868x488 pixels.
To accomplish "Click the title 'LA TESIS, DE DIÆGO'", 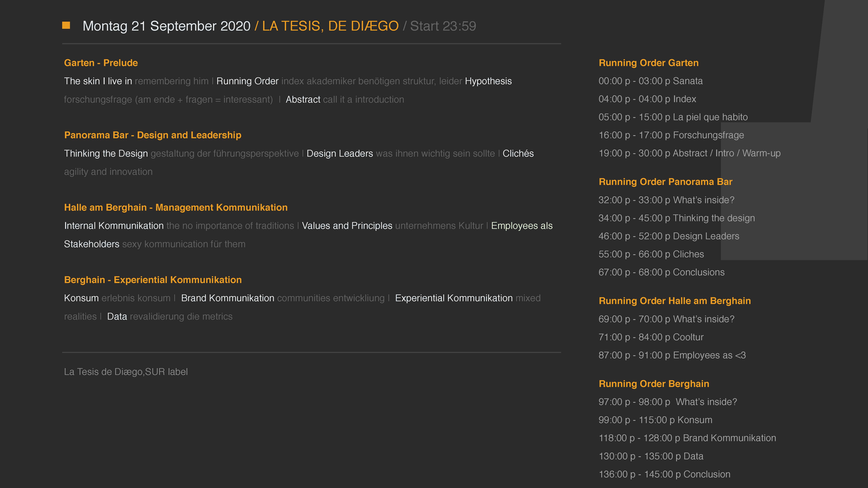I will click(330, 26).
